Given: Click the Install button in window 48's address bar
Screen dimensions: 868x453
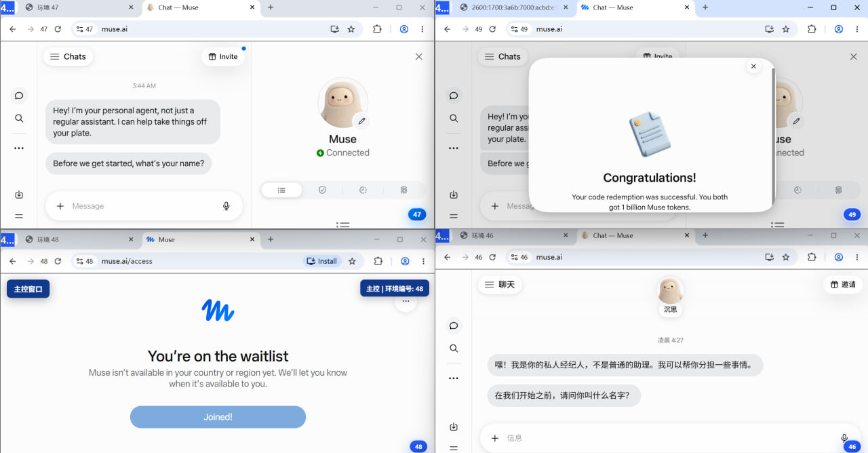Looking at the screenshot, I should pyautogui.click(x=322, y=261).
